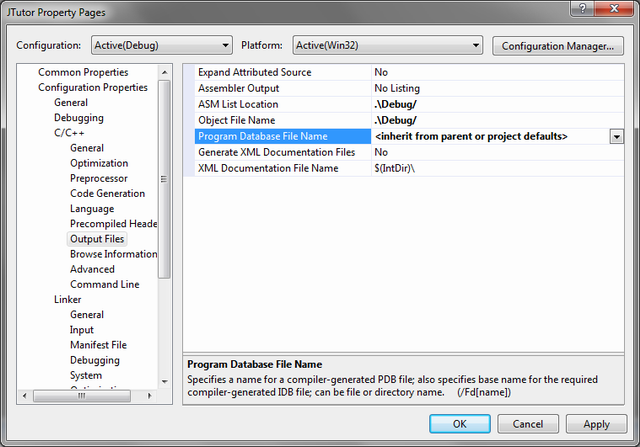The height and width of the screenshot is (447, 640).
Task: Select Input under Linker
Action: pyautogui.click(x=82, y=329)
